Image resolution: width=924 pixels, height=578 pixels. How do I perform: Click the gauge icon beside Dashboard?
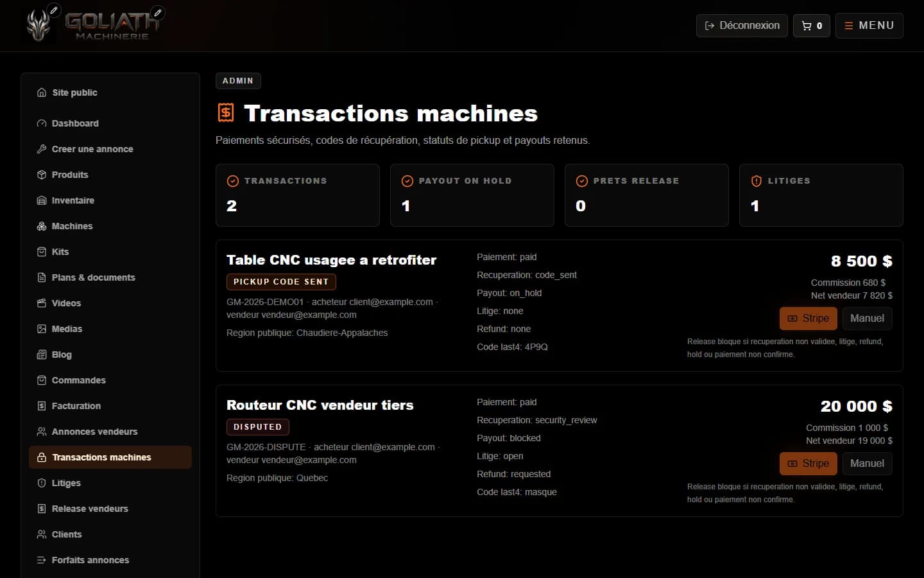click(42, 123)
